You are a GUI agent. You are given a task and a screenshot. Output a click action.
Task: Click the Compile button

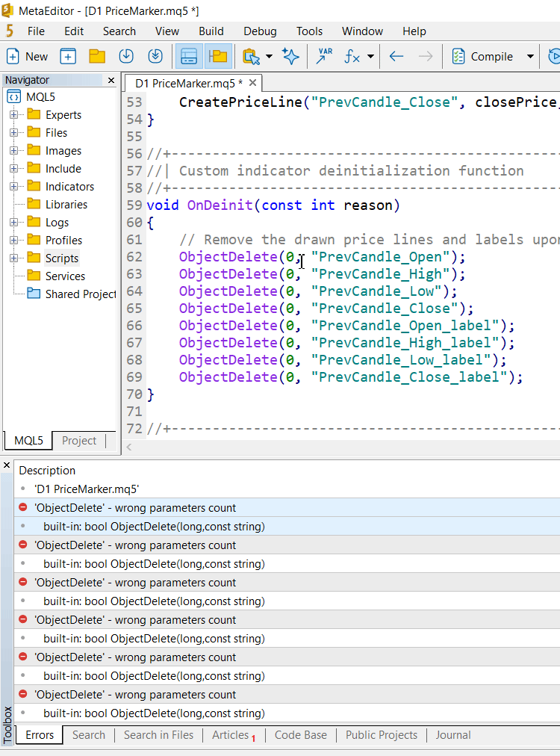point(482,57)
